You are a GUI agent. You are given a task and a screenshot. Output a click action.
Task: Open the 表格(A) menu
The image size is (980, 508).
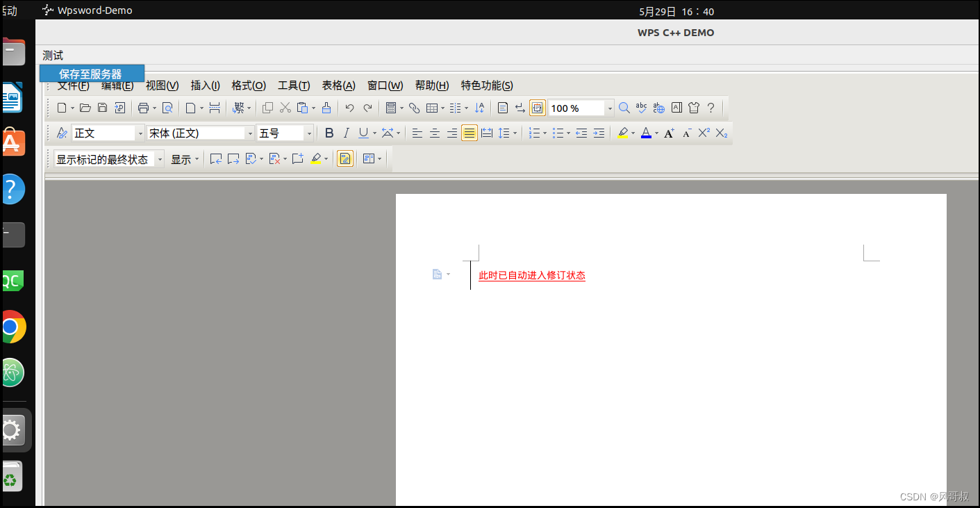338,85
